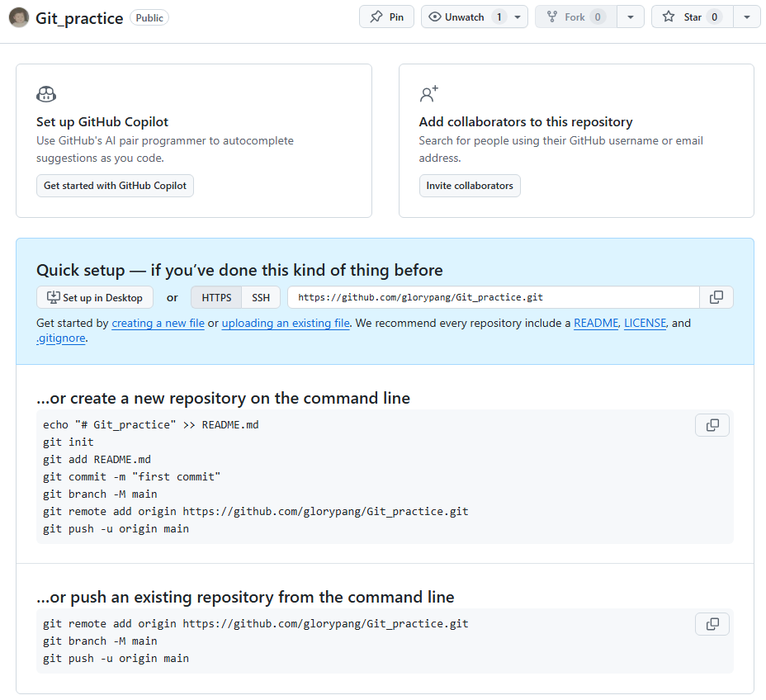Click the LICENSE link

pos(645,324)
